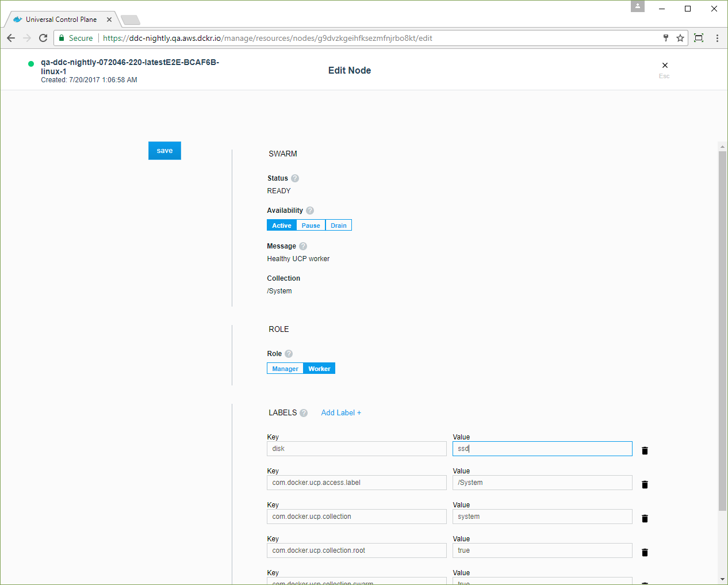Click the save button
728x585 pixels.
tap(164, 151)
